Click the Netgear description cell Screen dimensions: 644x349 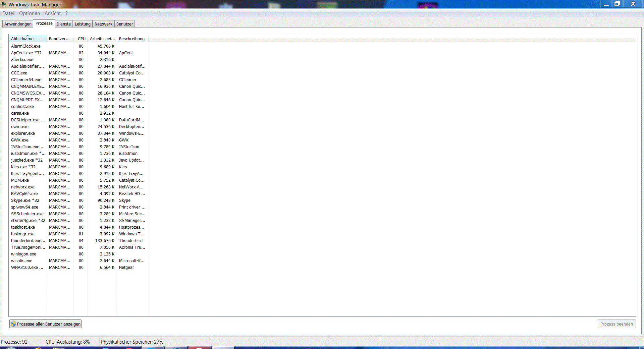point(126,268)
